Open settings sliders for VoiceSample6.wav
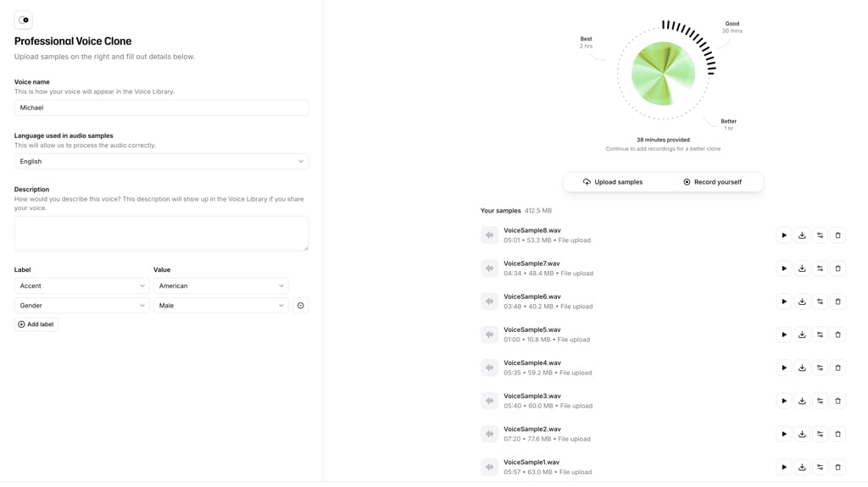Image resolution: width=868 pixels, height=487 pixels. 820,302
